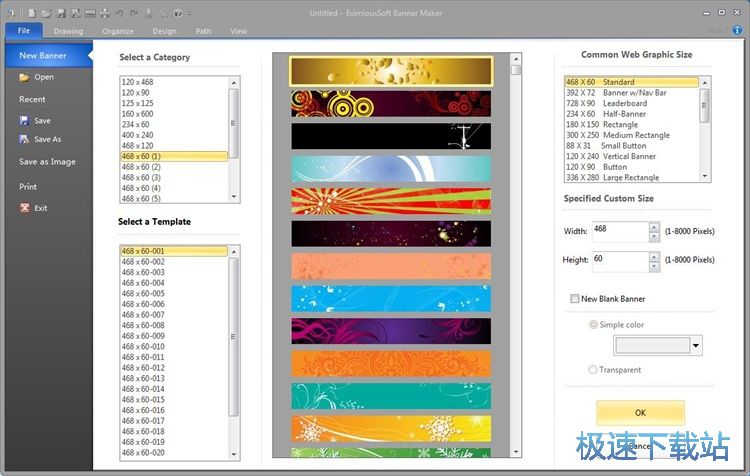Select the teal swirl banner thumbnail
750x476 pixels.
(x=391, y=396)
